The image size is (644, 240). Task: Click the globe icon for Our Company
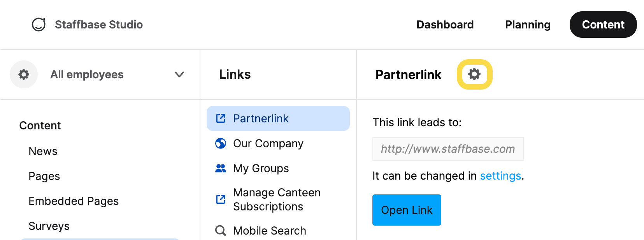[x=221, y=143]
